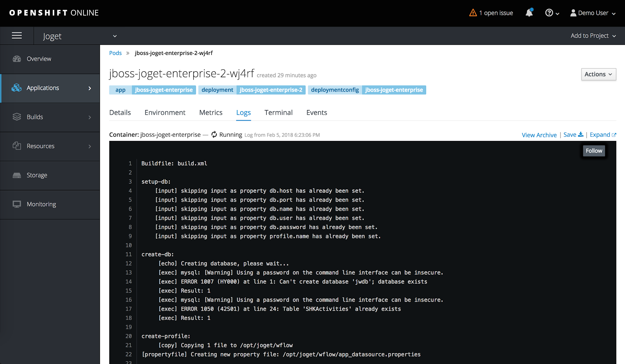This screenshot has height=364, width=625.
Task: Click the deploymentconfig jboss-joget-enterprise label value
Action: click(394, 90)
